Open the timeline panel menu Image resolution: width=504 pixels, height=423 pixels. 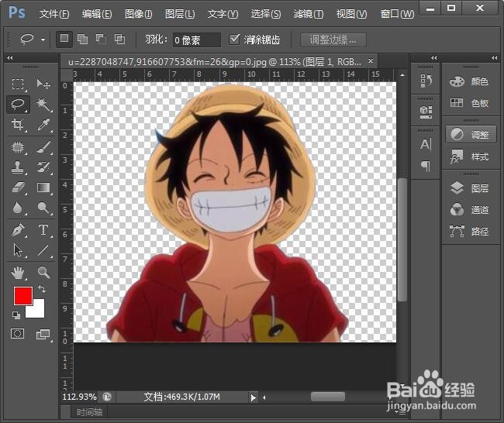pos(401,412)
